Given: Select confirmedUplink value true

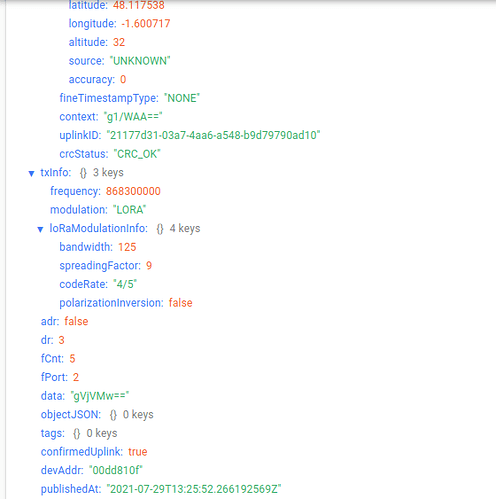Looking at the screenshot, I should click(138, 452).
